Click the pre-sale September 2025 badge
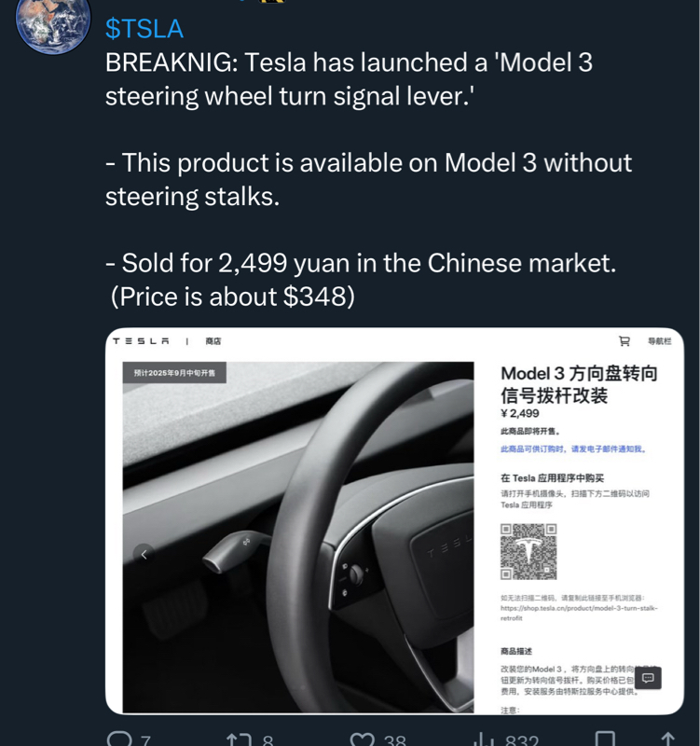This screenshot has width=700, height=746. click(174, 372)
